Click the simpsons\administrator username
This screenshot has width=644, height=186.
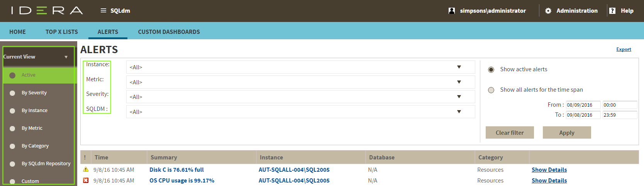[x=493, y=11]
